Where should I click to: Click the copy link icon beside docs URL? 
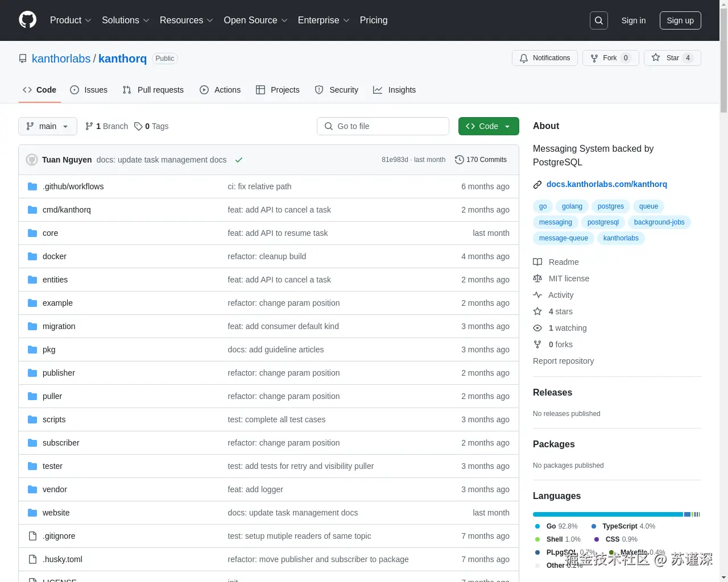[x=537, y=184]
